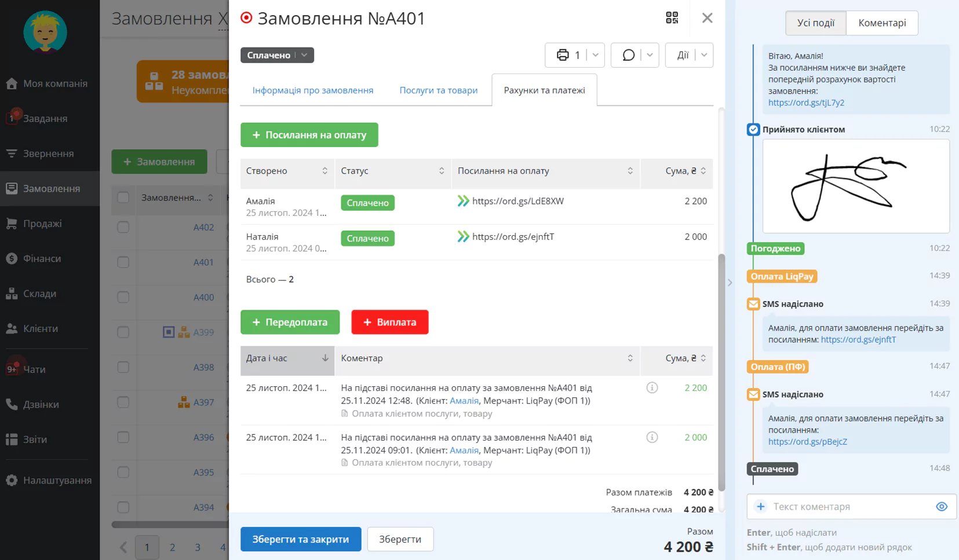959x560 pixels.
Task: Click Зберегти та закрити button
Action: tap(301, 539)
